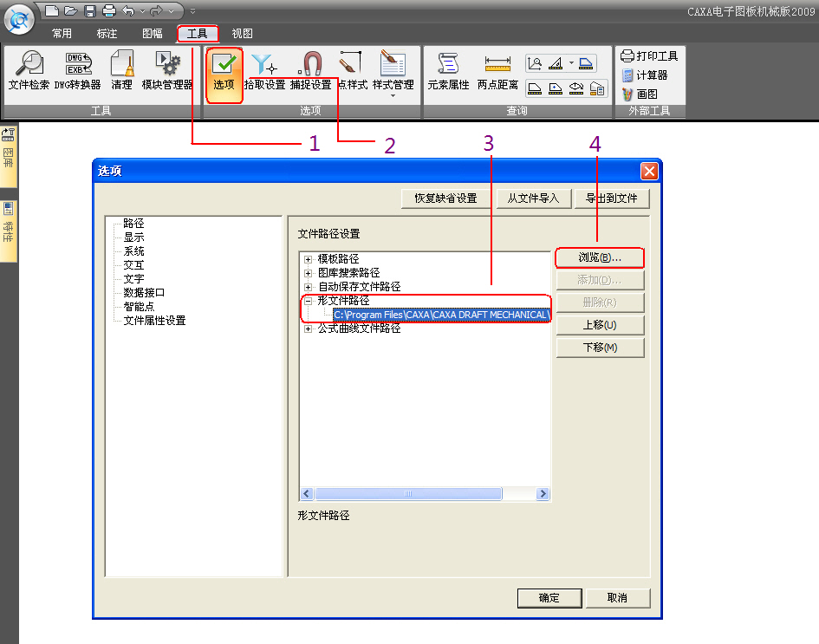819x644 pixels.
Task: Open 拾取设置 pick settings
Action: (264, 71)
